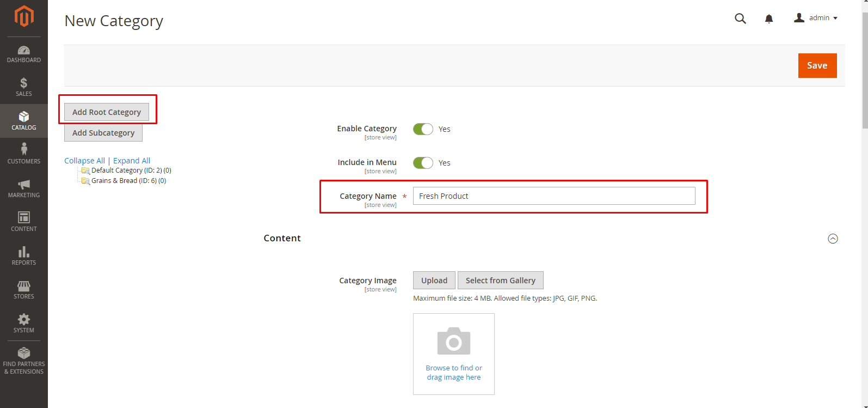Click Select from Gallery button
This screenshot has height=408, width=868.
coord(501,281)
